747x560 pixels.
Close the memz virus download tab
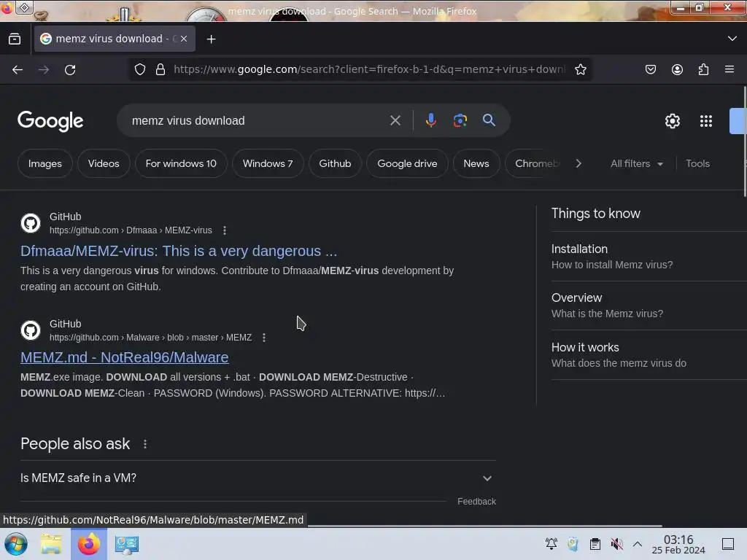tap(184, 39)
